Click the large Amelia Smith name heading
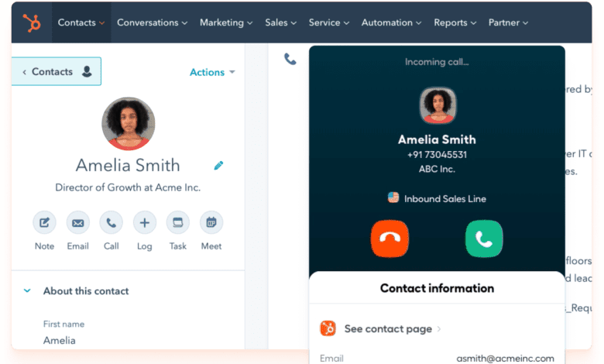This screenshot has width=604, height=364. [128, 166]
